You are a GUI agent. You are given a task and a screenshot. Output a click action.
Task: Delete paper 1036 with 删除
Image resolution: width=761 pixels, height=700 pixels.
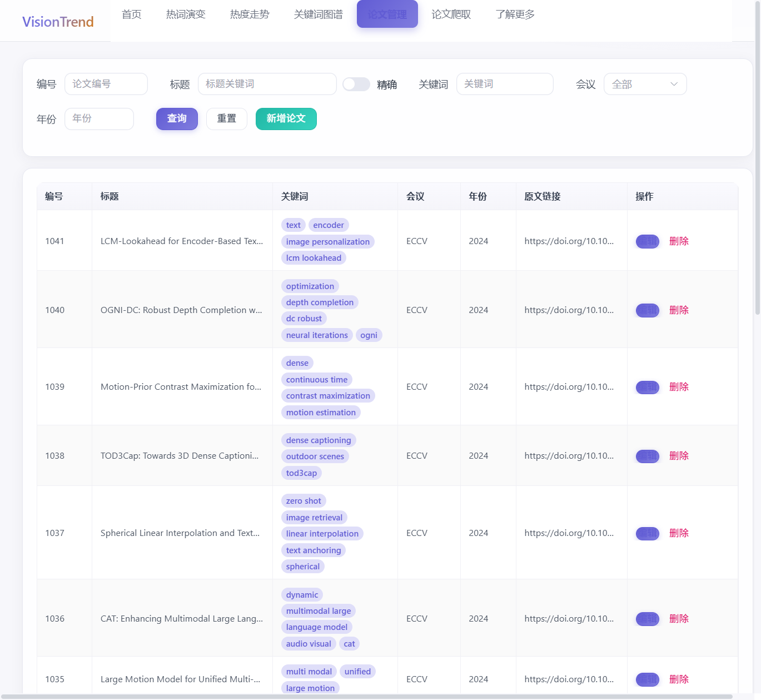(679, 618)
